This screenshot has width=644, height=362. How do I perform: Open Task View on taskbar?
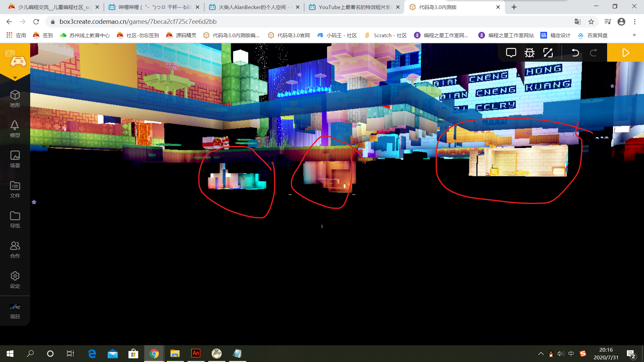tap(70, 354)
